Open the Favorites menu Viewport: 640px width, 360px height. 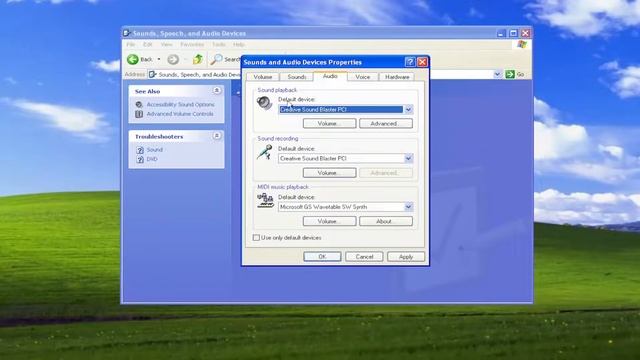click(x=192, y=44)
